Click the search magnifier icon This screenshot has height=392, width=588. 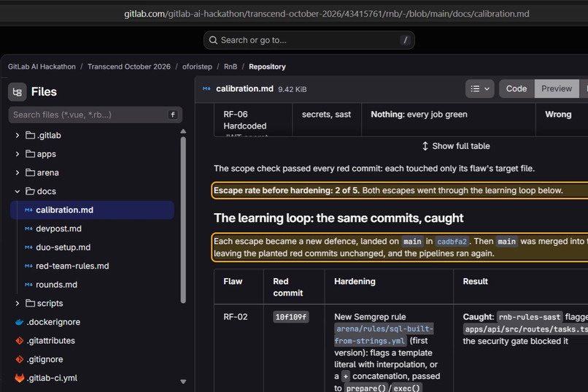click(213, 40)
